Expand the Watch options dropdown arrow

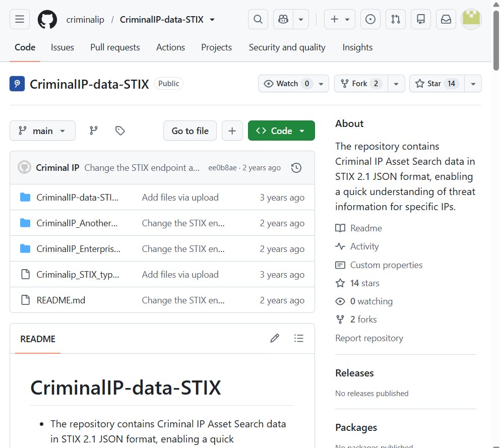coord(321,84)
